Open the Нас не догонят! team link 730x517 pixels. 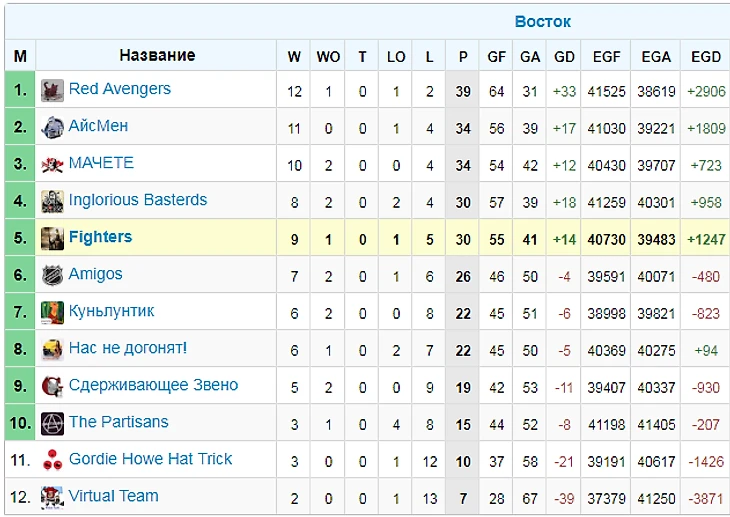coord(127,348)
